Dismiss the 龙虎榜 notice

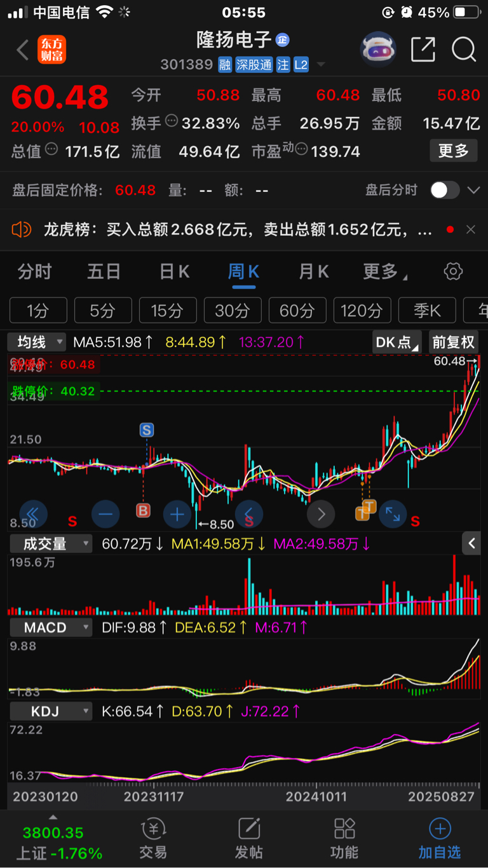click(x=471, y=229)
